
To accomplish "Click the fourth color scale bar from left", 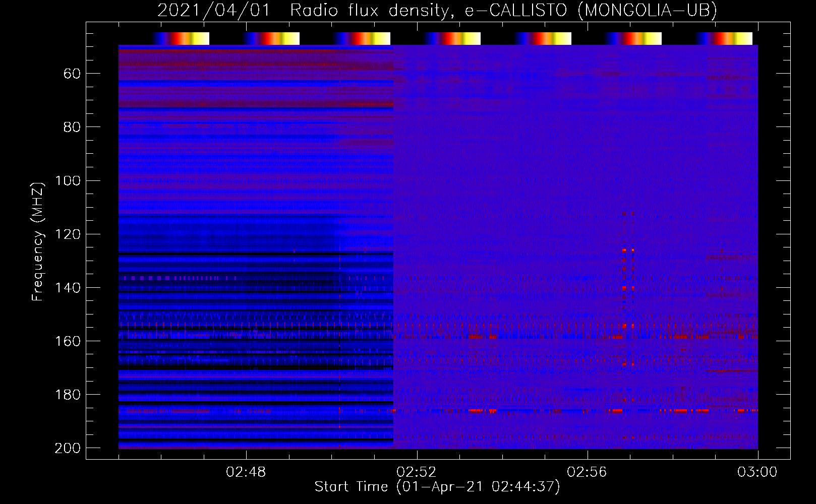I will 452,38.
